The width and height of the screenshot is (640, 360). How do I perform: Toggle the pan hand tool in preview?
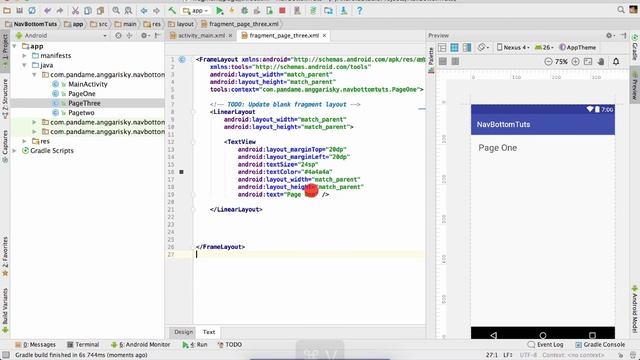click(600, 62)
